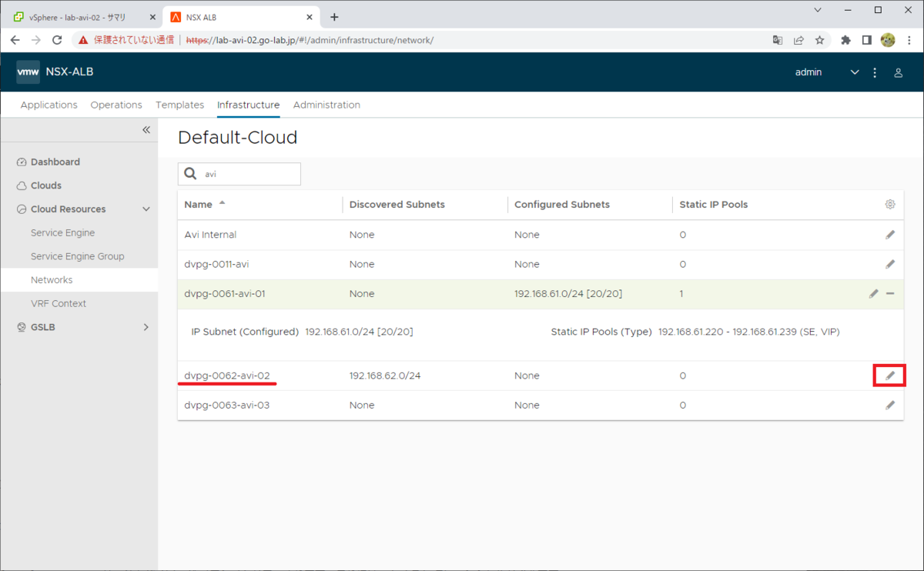Click the Avi Internal network name
The width and height of the screenshot is (924, 571).
(210, 235)
